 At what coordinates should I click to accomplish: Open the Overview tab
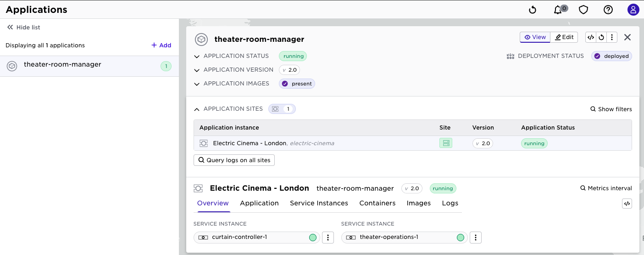tap(213, 203)
